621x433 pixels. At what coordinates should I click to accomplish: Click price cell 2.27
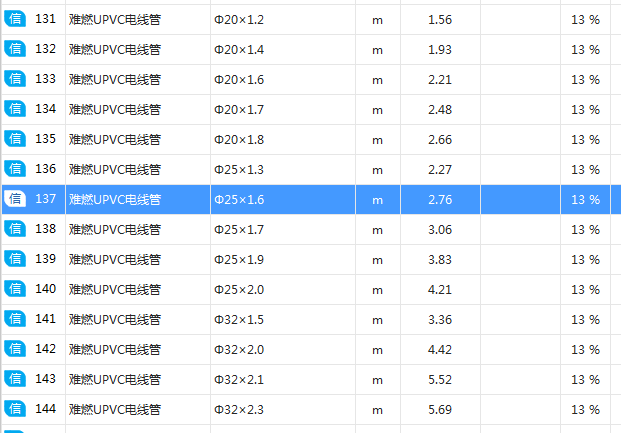440,170
